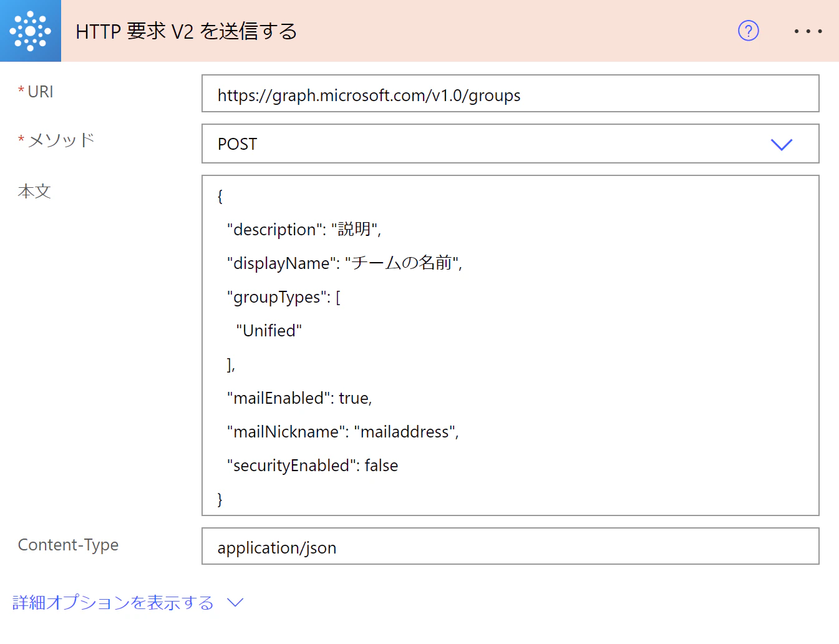Click the "description": "説明" line in body
The height and width of the screenshot is (644, 839).
304,230
